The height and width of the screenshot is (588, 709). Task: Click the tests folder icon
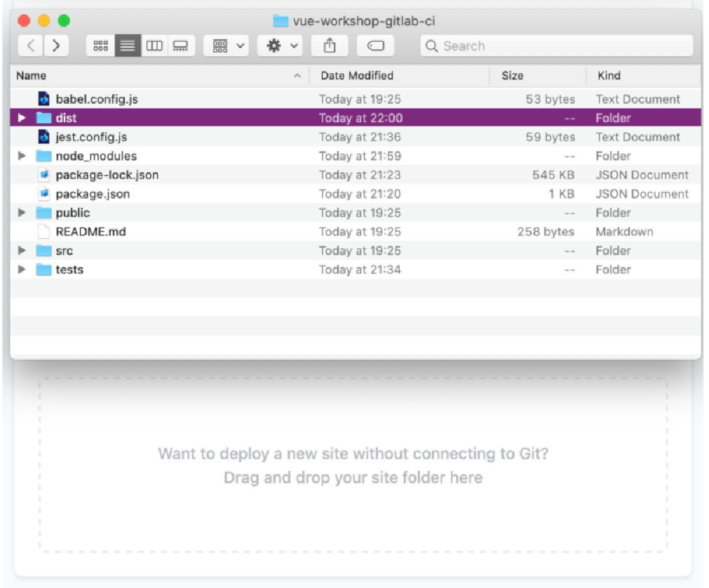[44, 269]
